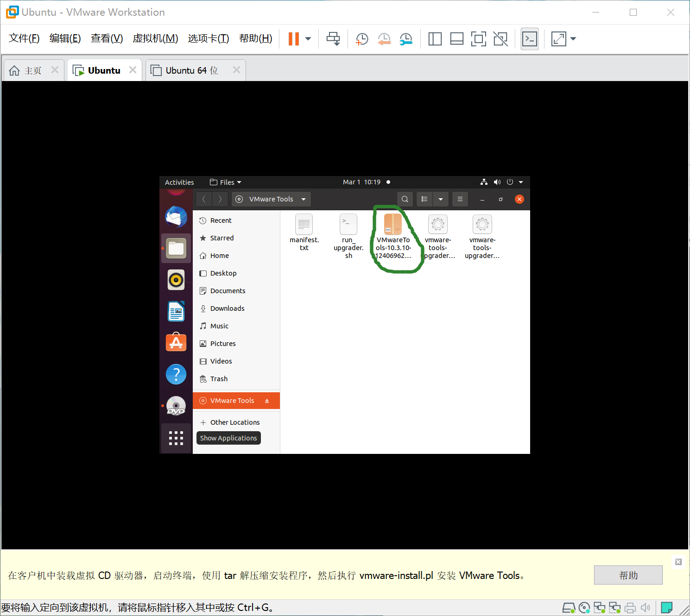Switch to the Ubuntu 64 位 tab

(x=190, y=70)
